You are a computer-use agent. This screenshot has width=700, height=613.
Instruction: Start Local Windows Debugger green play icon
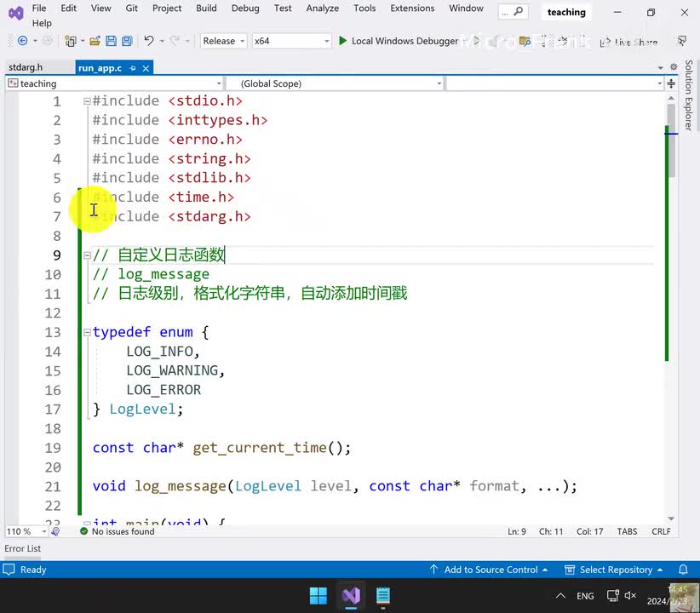(x=342, y=41)
